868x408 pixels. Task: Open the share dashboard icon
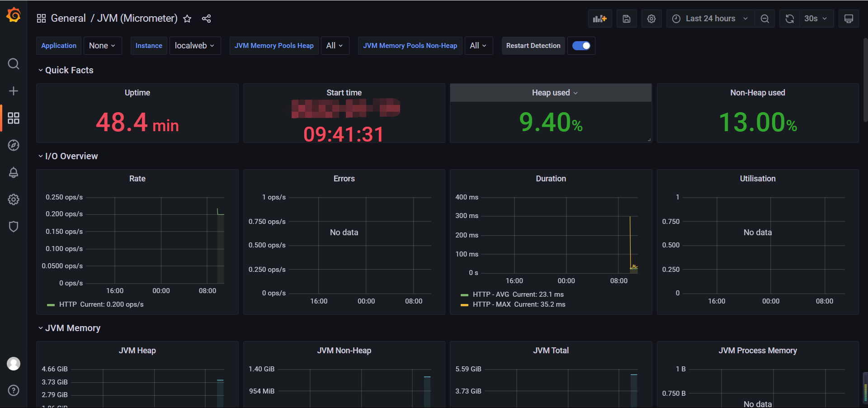(206, 19)
